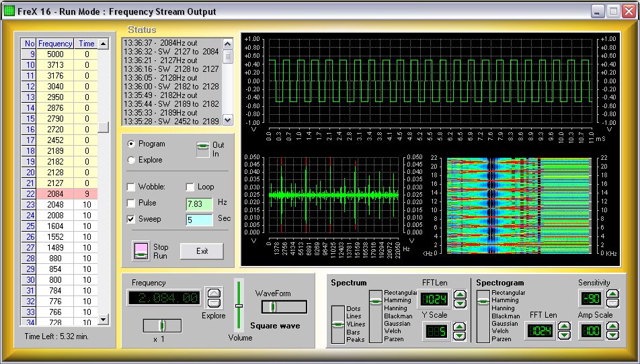Enable the Pulse checkbox
This screenshot has height=364, width=640.
click(x=131, y=203)
